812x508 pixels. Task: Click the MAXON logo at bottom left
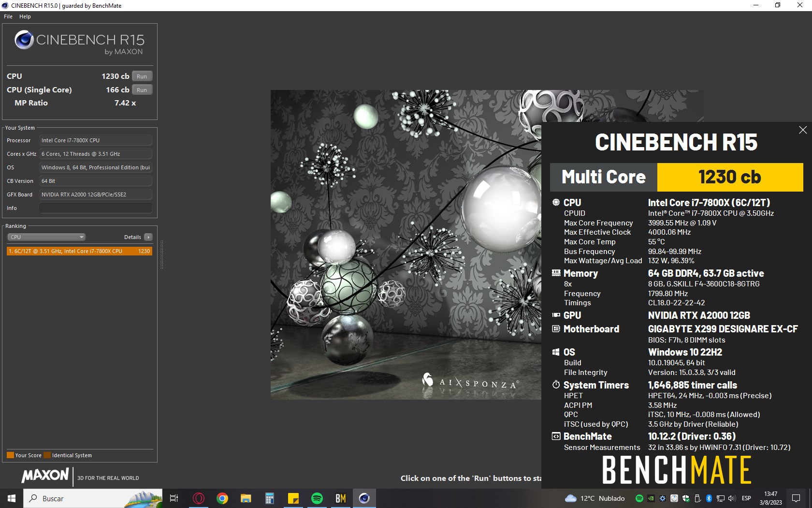tap(45, 476)
